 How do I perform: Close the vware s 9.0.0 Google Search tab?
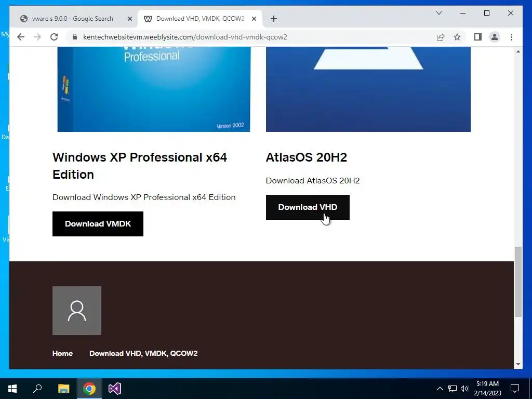click(129, 19)
